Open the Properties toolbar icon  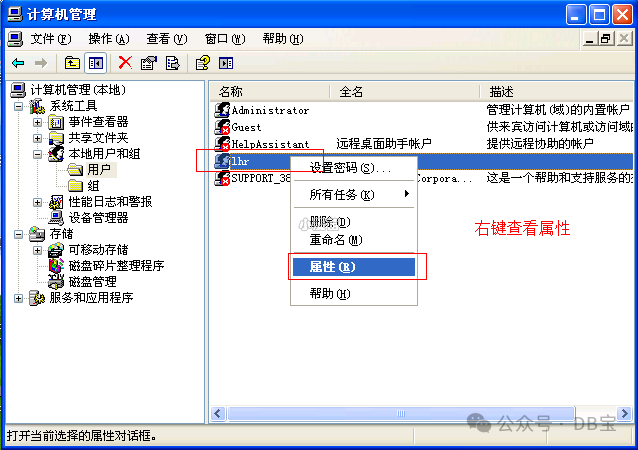click(x=149, y=63)
